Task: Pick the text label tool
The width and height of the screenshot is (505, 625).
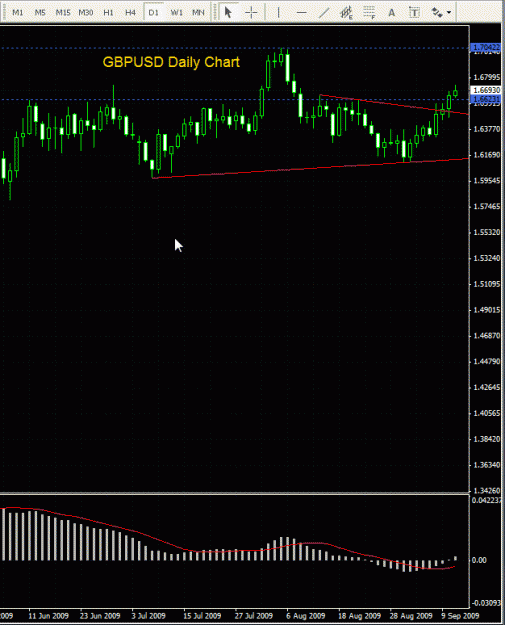Action: pyautogui.click(x=414, y=12)
